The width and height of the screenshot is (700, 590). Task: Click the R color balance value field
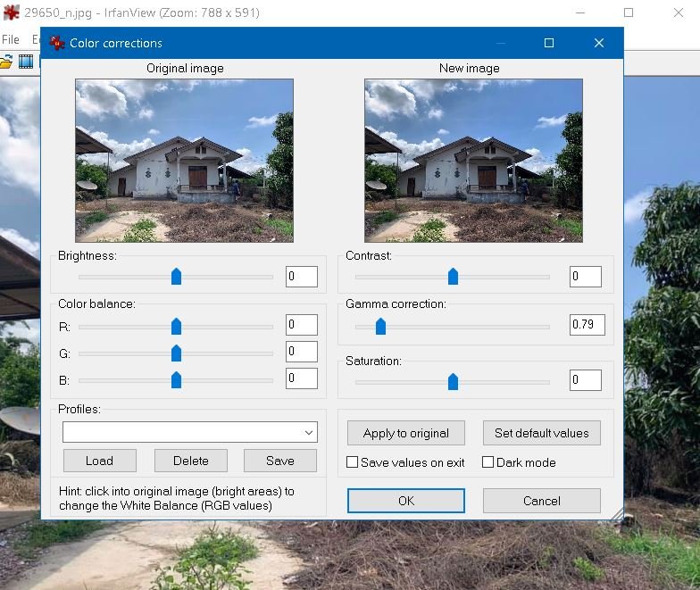[302, 325]
